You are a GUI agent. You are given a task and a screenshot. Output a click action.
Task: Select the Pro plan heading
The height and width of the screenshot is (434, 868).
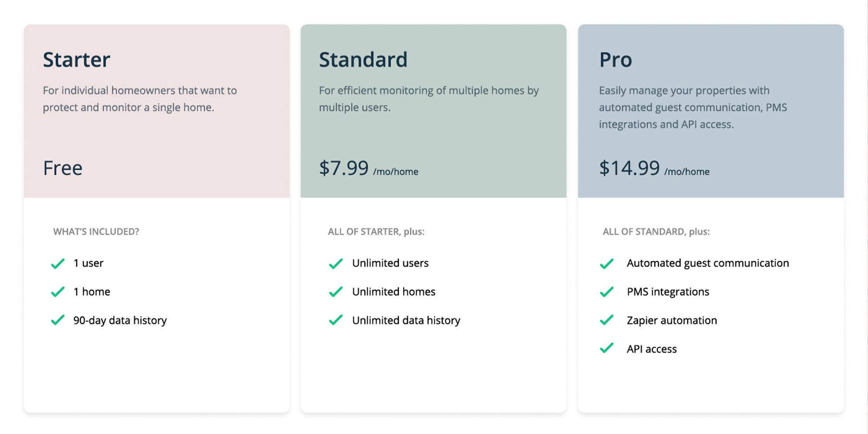pos(615,60)
